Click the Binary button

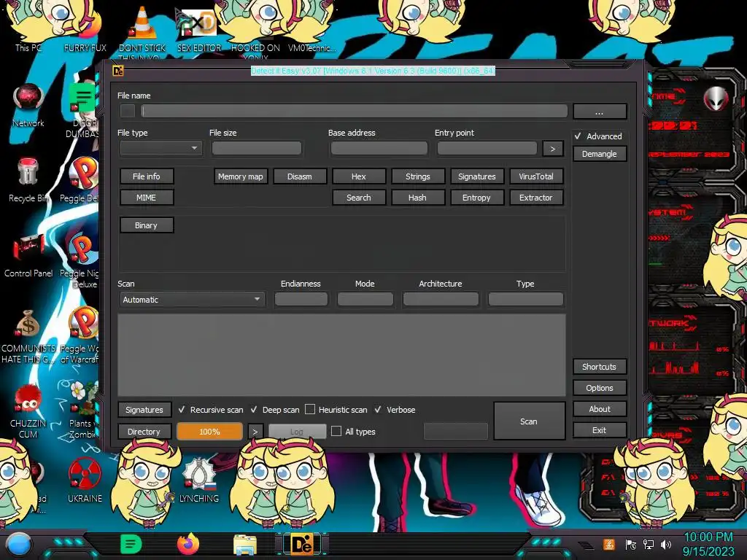(146, 225)
